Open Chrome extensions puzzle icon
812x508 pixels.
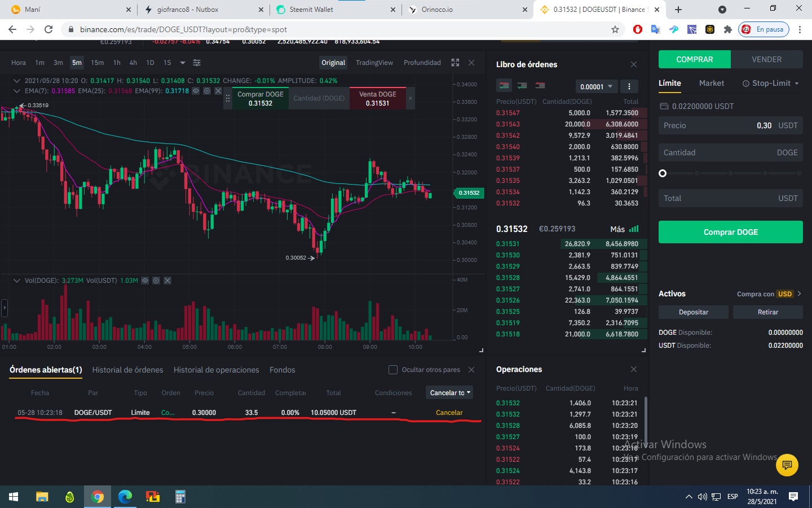[x=728, y=29]
